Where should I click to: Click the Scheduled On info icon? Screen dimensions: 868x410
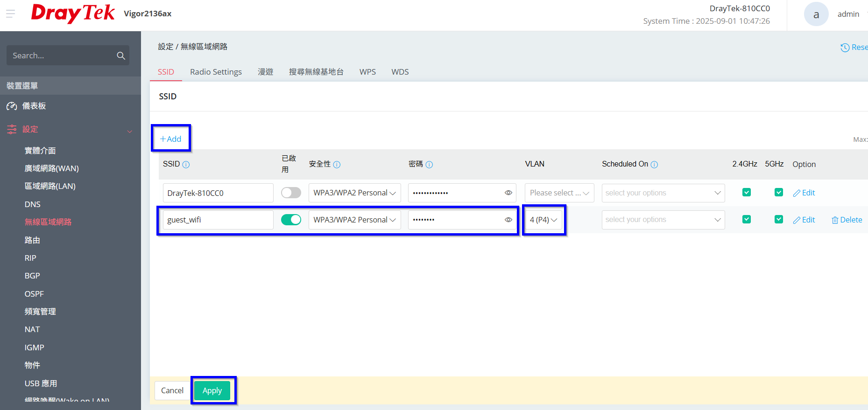654,165
